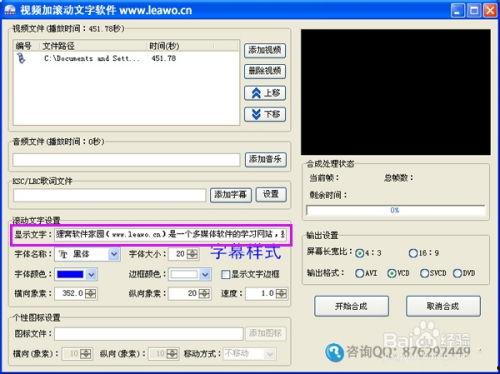Open lyrics 设置 button
Viewport: 500px width, 374px height.
coord(271,194)
